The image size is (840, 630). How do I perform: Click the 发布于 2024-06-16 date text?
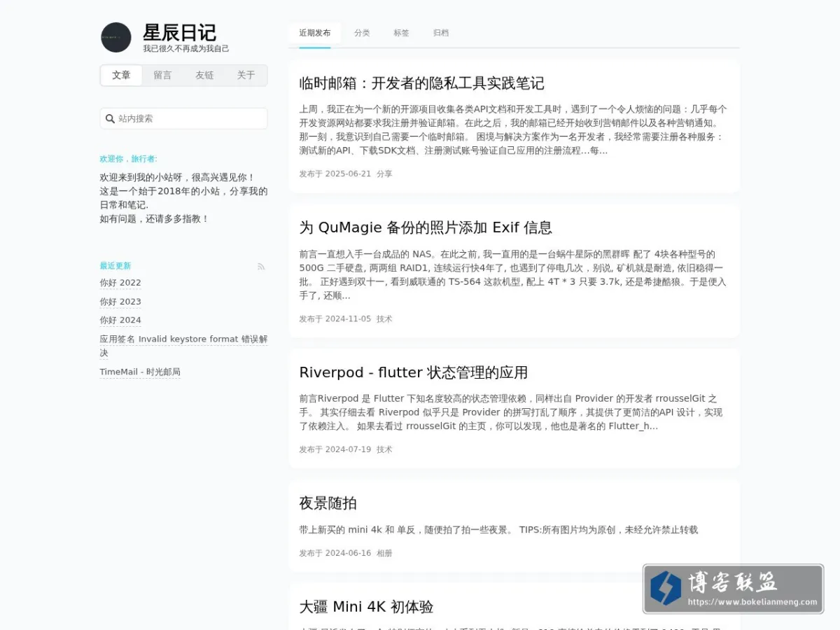point(335,553)
